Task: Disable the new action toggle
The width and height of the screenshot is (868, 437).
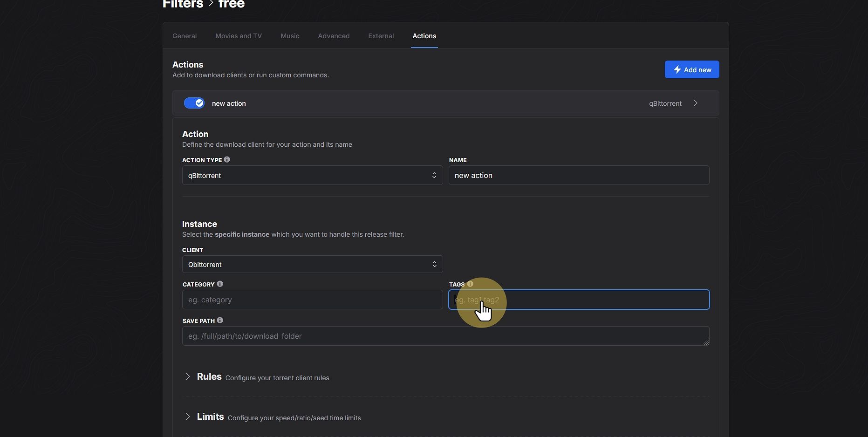Action: tap(194, 103)
